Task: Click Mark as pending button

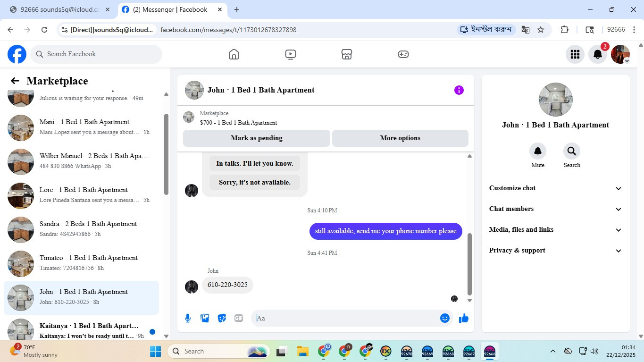Action: point(257,138)
